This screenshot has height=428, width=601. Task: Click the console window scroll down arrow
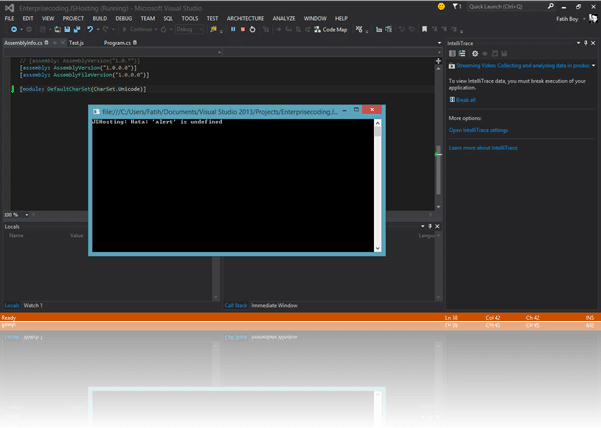coord(378,248)
